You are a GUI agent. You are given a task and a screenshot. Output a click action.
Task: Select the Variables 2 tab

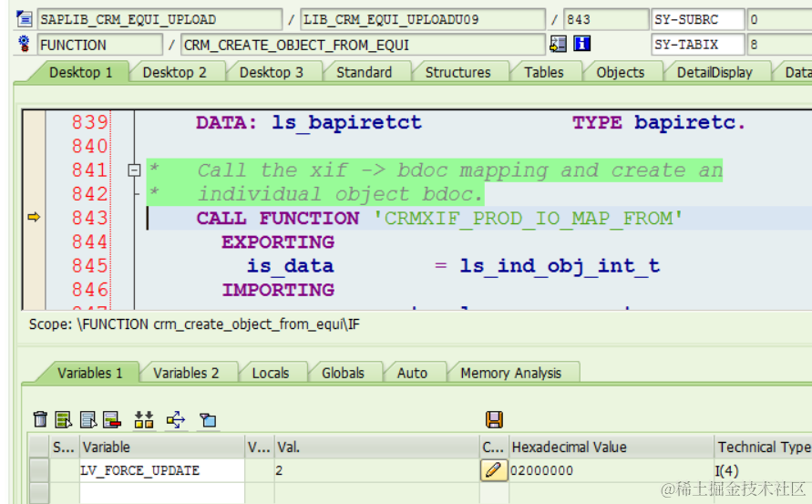[x=186, y=373]
